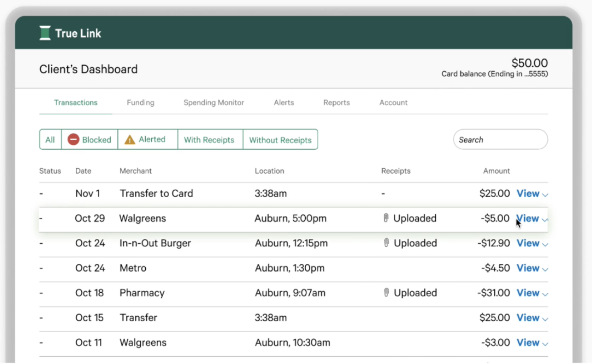Filter transactions Without Receipts
Image resolution: width=592 pixels, height=364 pixels.
pos(280,140)
